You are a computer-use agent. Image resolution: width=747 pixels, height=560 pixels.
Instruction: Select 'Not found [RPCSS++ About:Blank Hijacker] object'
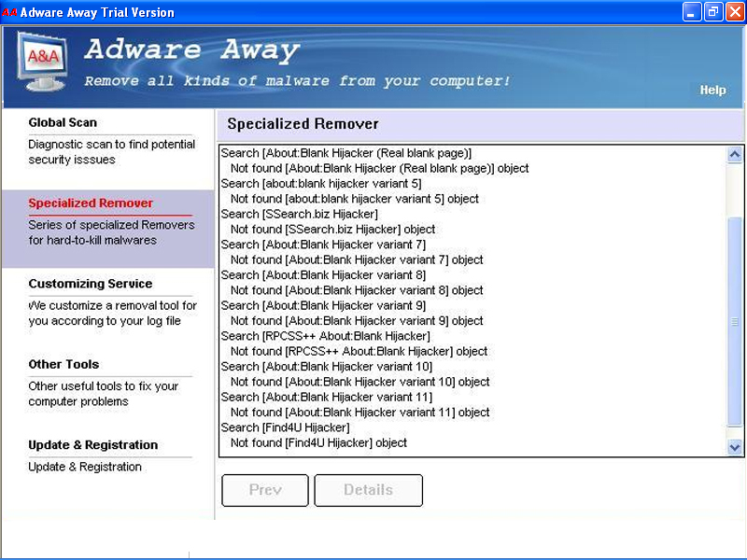[359, 351]
